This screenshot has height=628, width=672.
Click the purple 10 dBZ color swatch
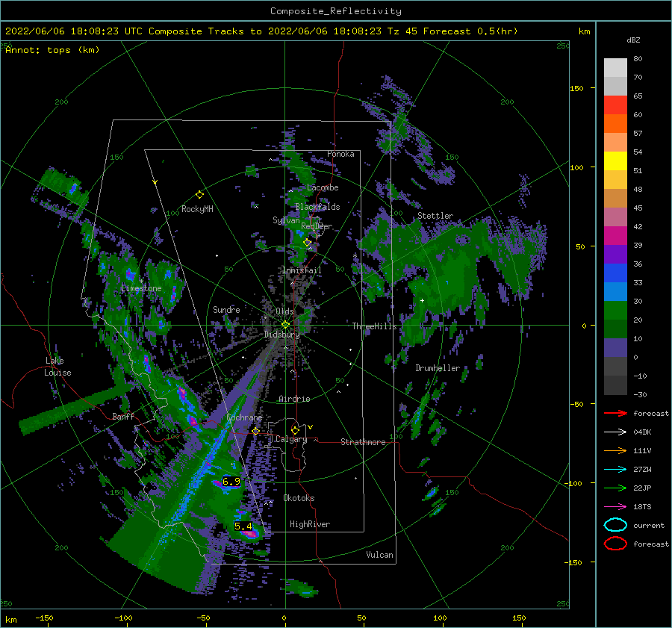[615, 348]
